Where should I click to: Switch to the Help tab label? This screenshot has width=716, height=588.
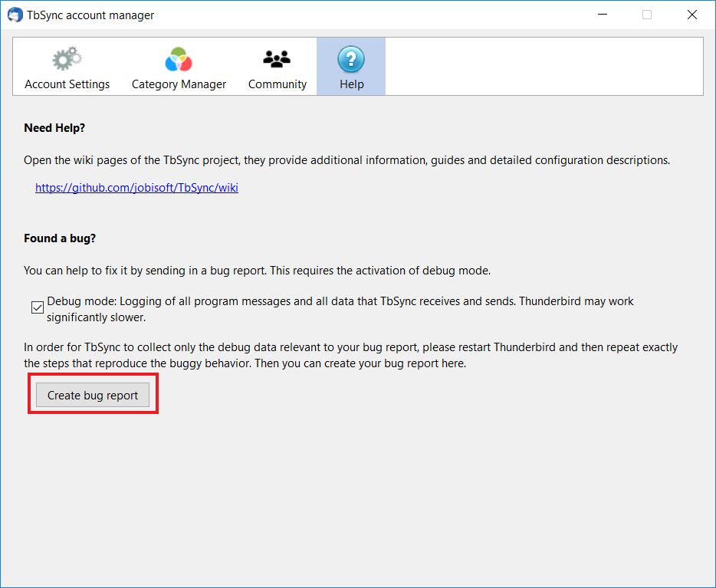352,84
